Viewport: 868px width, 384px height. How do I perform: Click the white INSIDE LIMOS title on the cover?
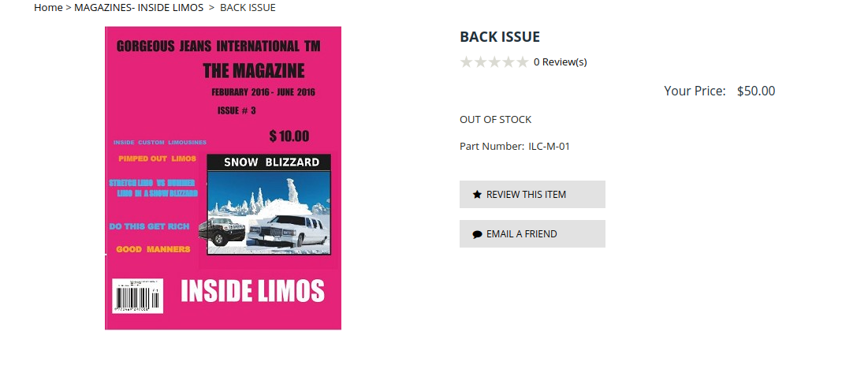click(252, 291)
